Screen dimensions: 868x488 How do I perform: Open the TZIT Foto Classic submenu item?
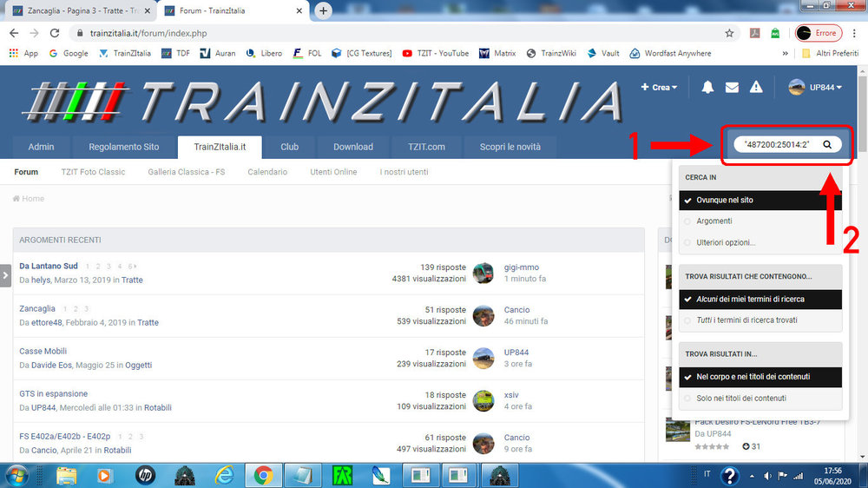click(x=93, y=172)
